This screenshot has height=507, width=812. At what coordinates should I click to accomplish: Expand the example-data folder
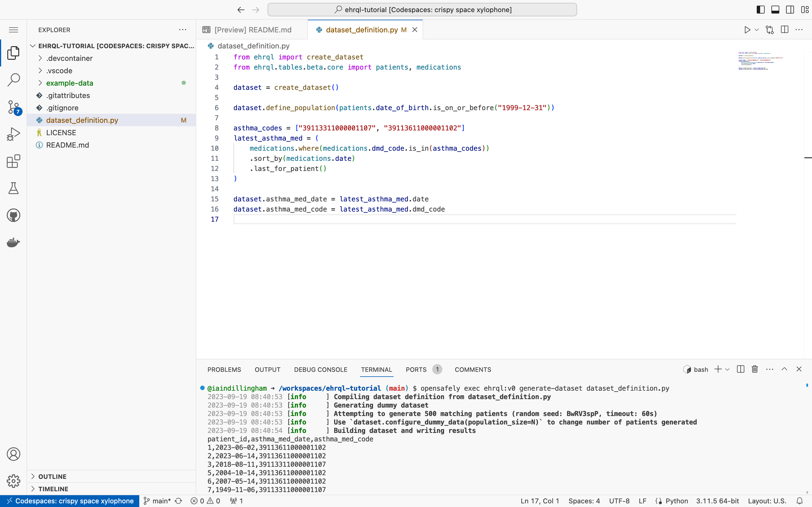(x=40, y=83)
